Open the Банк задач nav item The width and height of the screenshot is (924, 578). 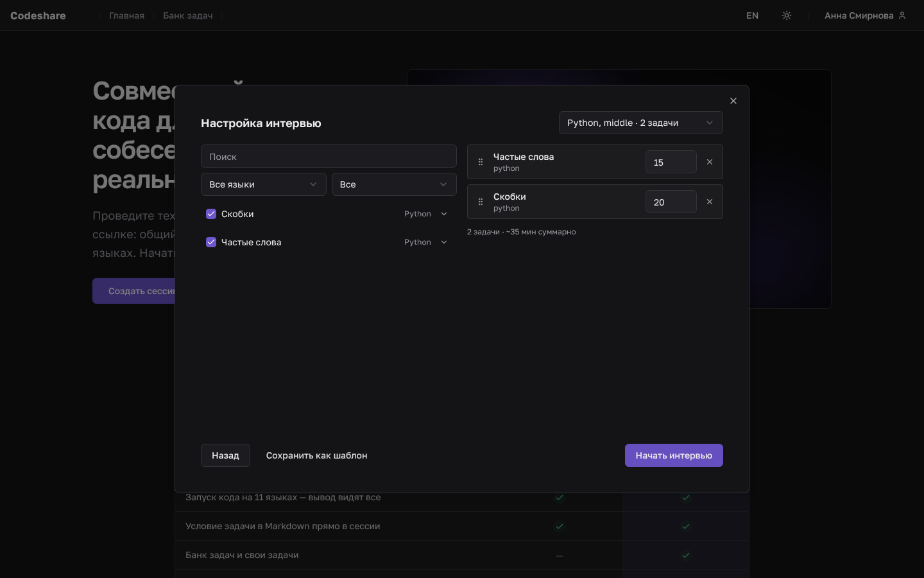pos(188,15)
